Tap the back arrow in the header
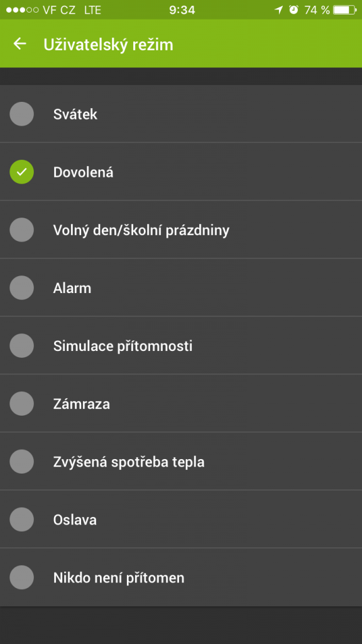 tap(19, 44)
